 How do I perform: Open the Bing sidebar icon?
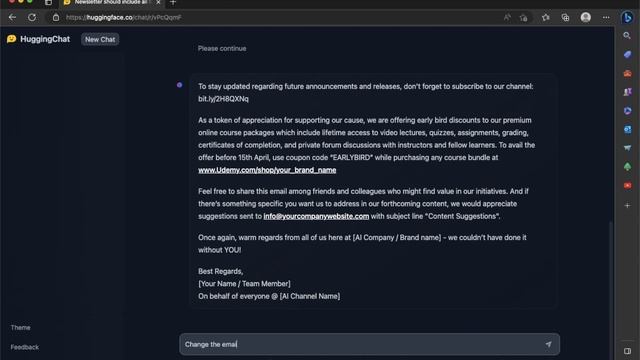click(x=628, y=17)
